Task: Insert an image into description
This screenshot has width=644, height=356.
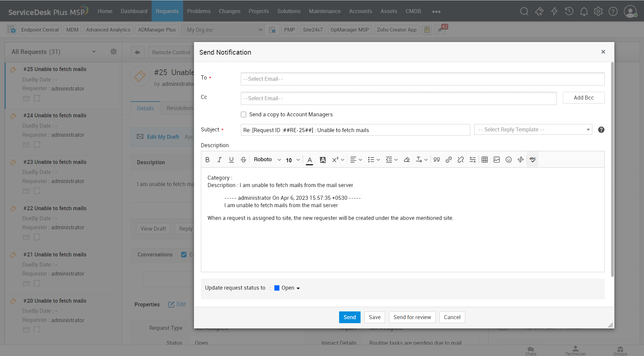Action: (x=497, y=160)
